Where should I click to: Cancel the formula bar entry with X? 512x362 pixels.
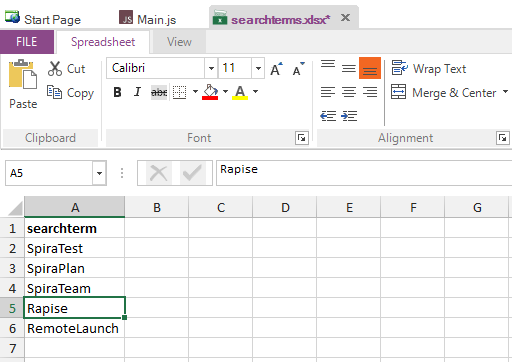159,173
